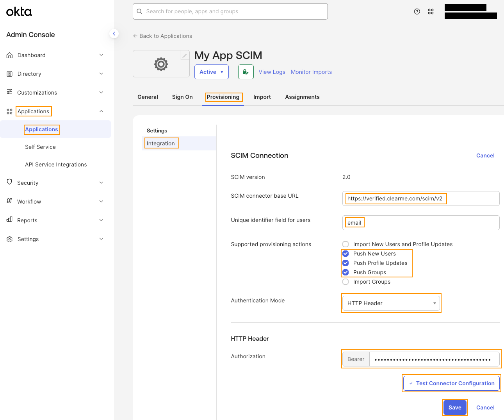Expand the Security menu chevron
504x420 pixels.
pos(101,182)
